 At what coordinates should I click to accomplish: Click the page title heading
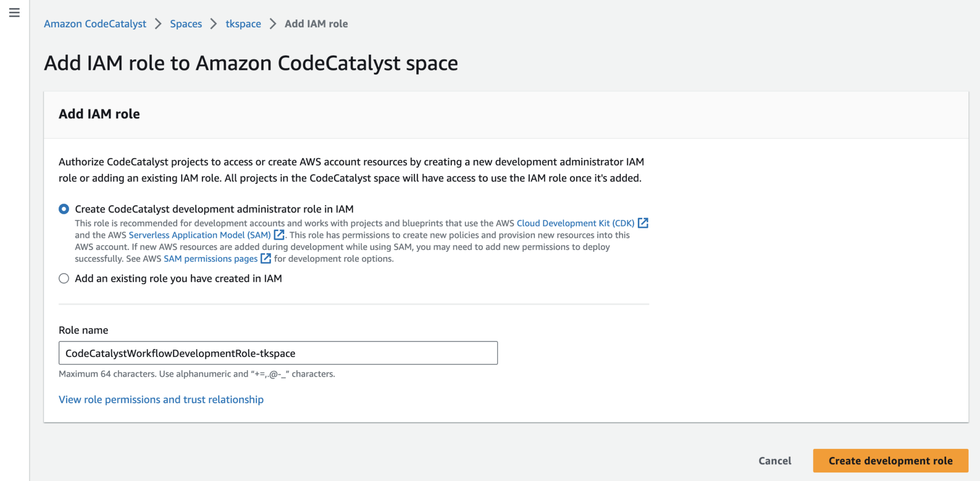click(x=251, y=62)
